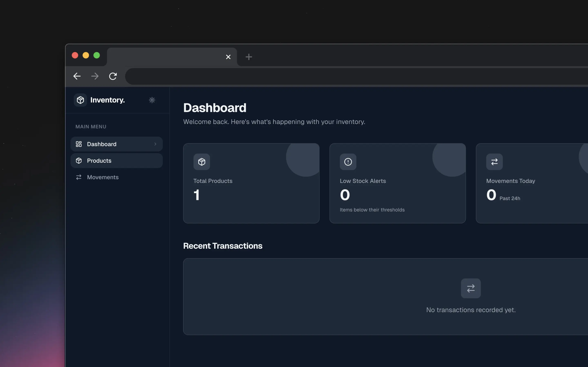The image size is (588, 367).
Task: Close the current browser tab
Action: [228, 57]
